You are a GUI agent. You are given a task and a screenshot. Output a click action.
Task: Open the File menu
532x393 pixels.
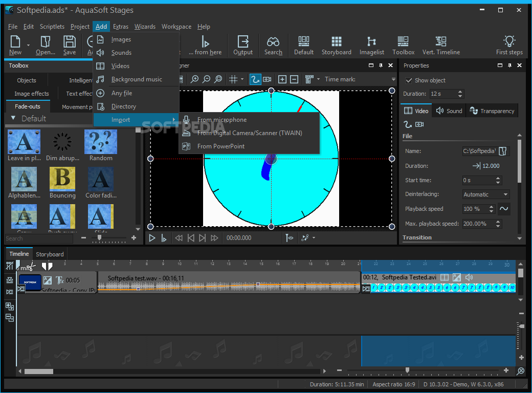[13, 27]
